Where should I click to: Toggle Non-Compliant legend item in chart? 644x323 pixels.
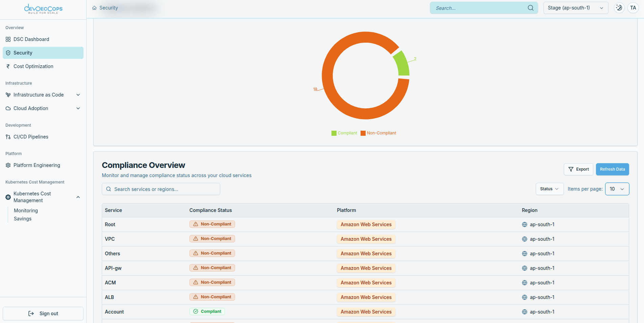coord(378,133)
